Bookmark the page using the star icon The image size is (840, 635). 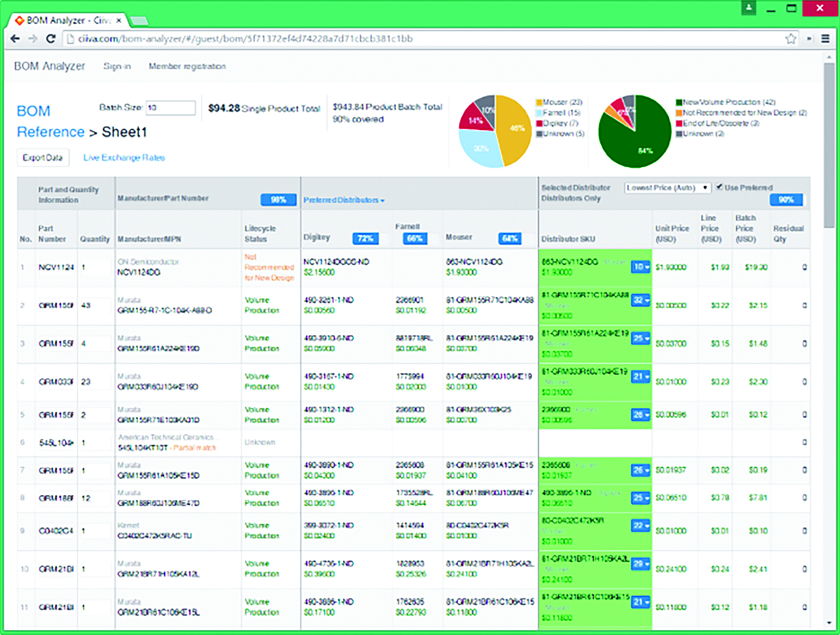pyautogui.click(x=790, y=38)
